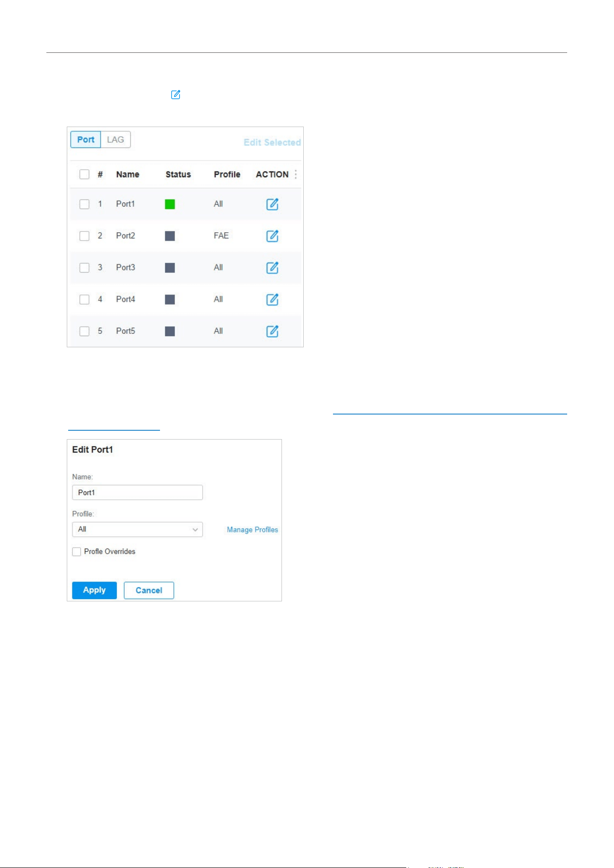The width and height of the screenshot is (614, 868).
Task: Select the checkbox for Port2
Action: coord(84,236)
